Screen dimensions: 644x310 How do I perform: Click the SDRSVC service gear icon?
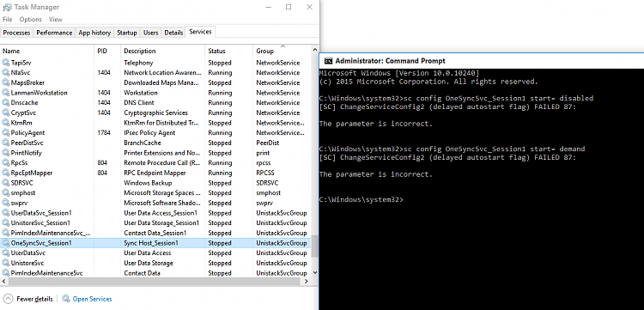click(5, 183)
